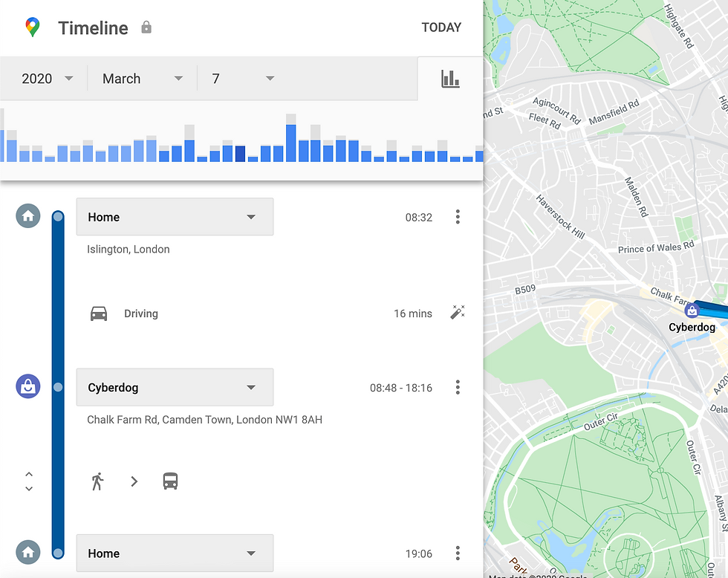Click Prince of Wales Rd label on map
The image size is (728, 578).
tap(656, 247)
